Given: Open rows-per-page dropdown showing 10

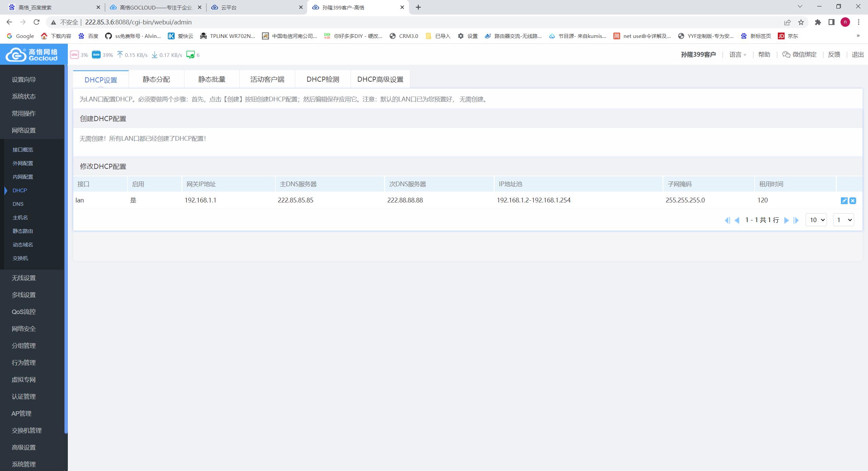Looking at the screenshot, I should tap(816, 220).
